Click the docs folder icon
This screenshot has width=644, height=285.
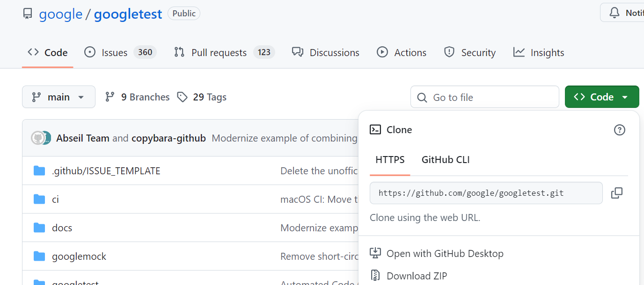pyautogui.click(x=39, y=228)
